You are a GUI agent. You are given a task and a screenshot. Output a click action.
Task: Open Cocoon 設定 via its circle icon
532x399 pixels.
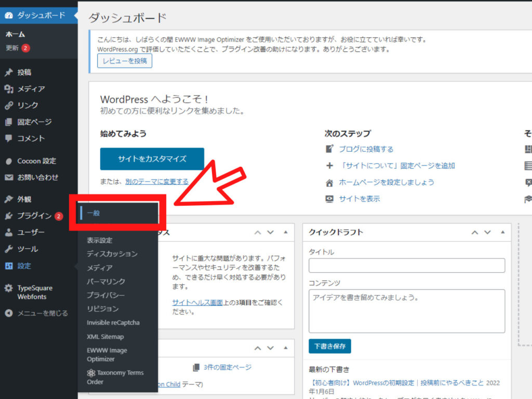click(x=9, y=161)
